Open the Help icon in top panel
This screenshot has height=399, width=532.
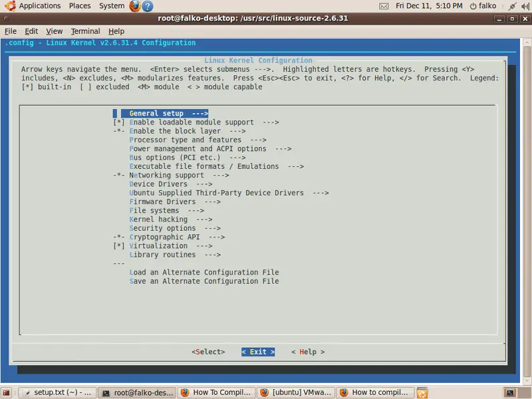(148, 6)
